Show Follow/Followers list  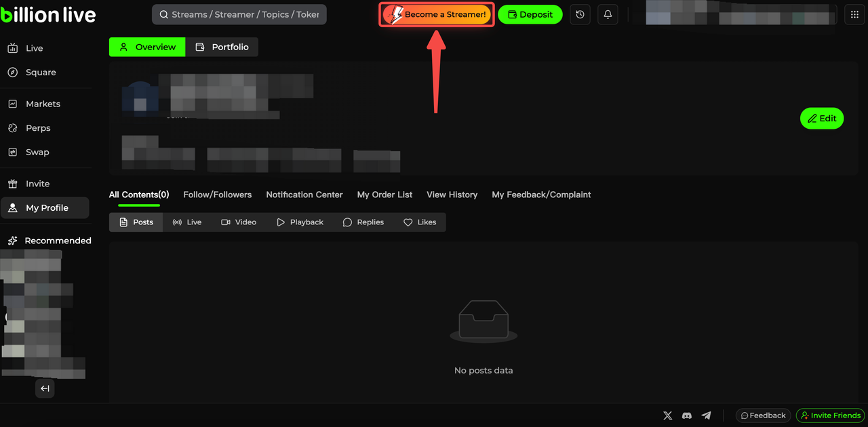(x=217, y=195)
